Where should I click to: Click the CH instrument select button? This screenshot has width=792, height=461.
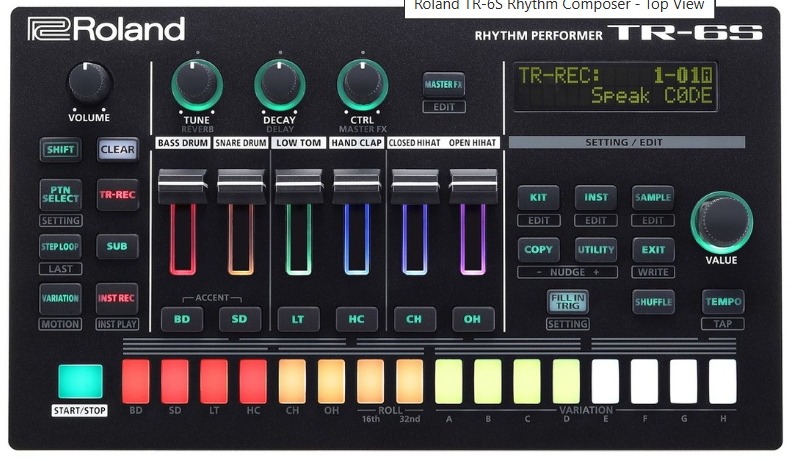[x=414, y=319]
